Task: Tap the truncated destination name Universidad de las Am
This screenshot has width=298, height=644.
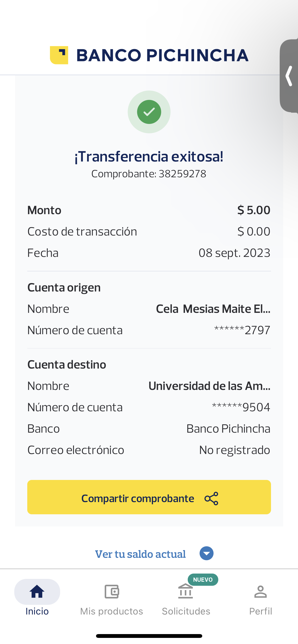Action: [x=209, y=386]
